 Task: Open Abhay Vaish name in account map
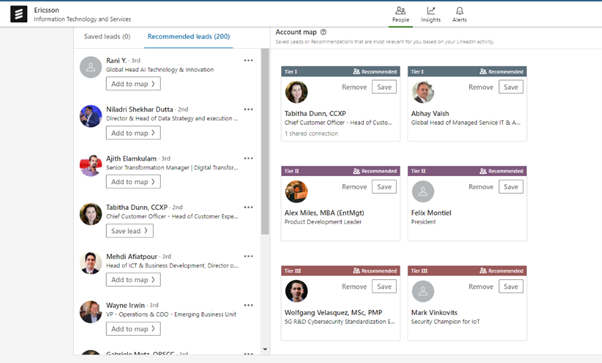(430, 113)
